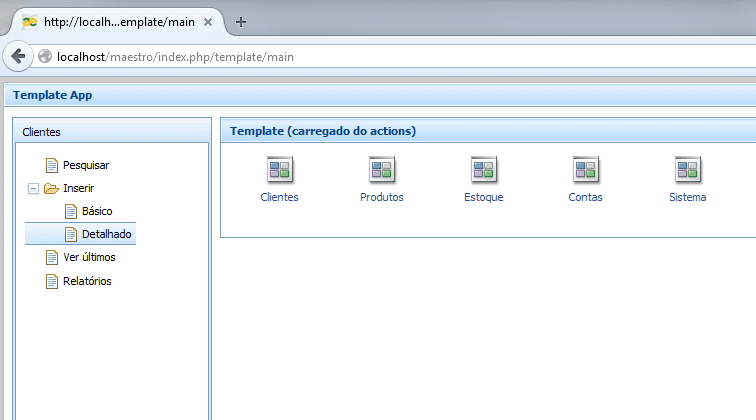Open the Contas module icon
Viewport: 756px width, 420px height.
click(586, 169)
